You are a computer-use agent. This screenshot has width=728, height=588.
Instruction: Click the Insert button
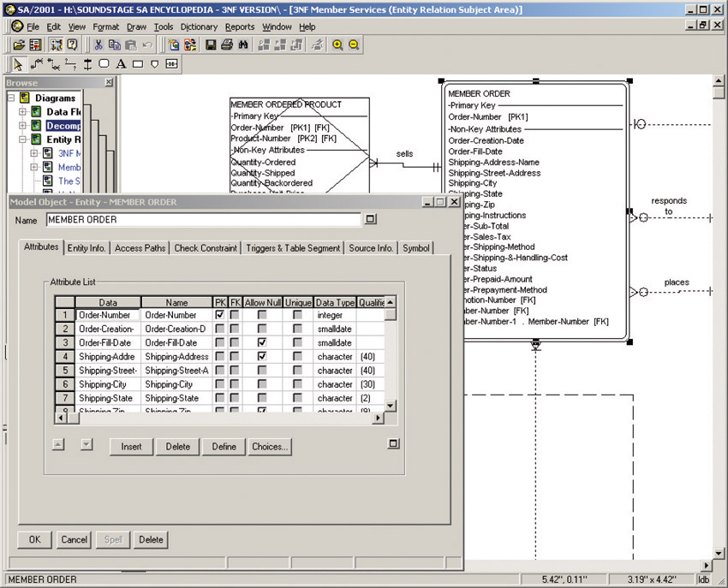(x=131, y=447)
